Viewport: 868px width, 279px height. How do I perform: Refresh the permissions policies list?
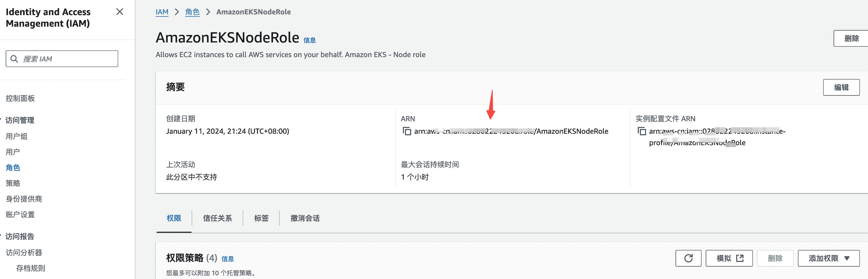pyautogui.click(x=688, y=258)
